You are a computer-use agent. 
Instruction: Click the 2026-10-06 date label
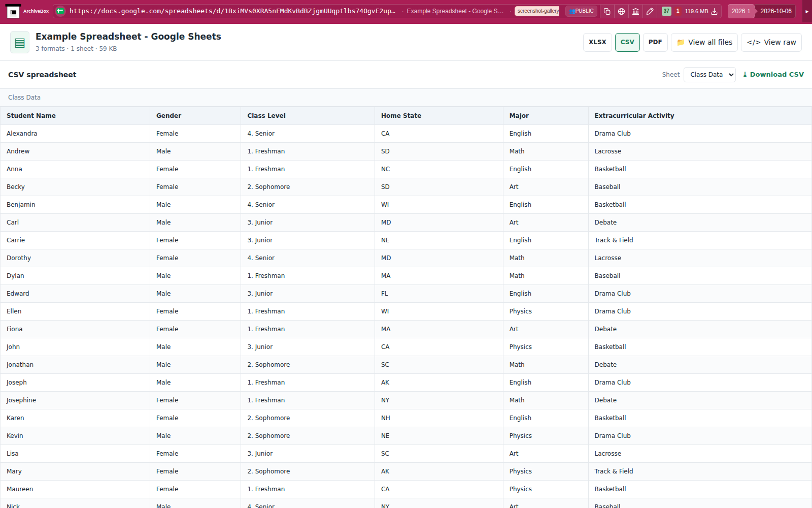point(775,11)
